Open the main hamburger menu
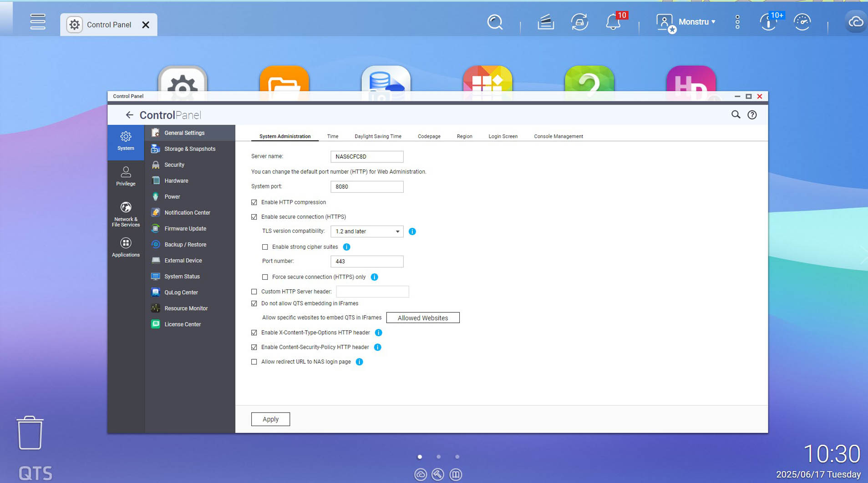The height and width of the screenshot is (483, 868). coord(38,21)
